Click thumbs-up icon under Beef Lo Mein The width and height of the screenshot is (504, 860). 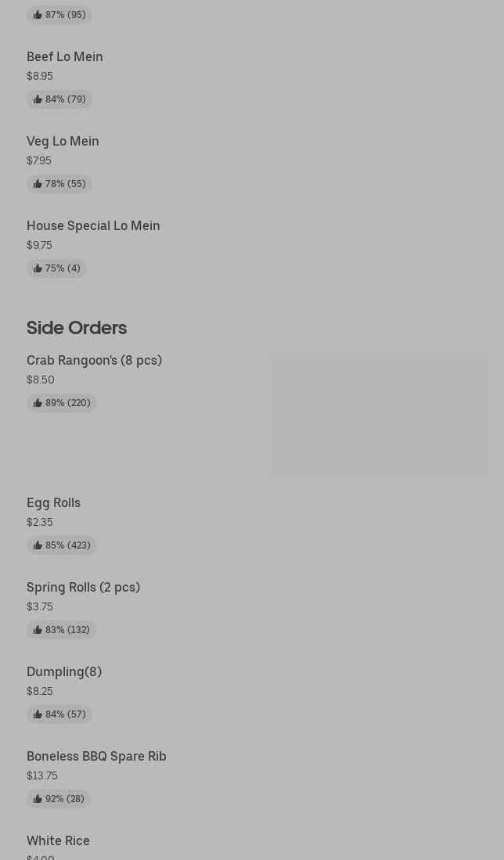coord(38,99)
